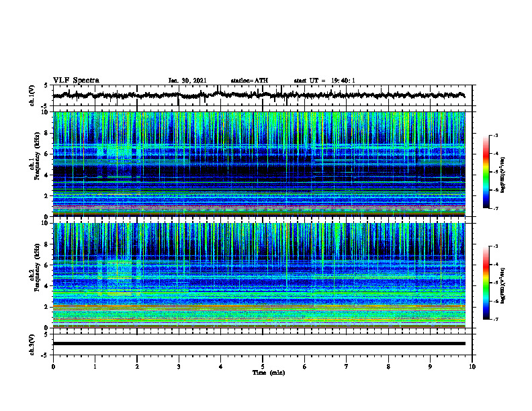Click the ch.2 frequency tick label "2"
The width and height of the screenshot is (532, 411).
(x=48, y=307)
